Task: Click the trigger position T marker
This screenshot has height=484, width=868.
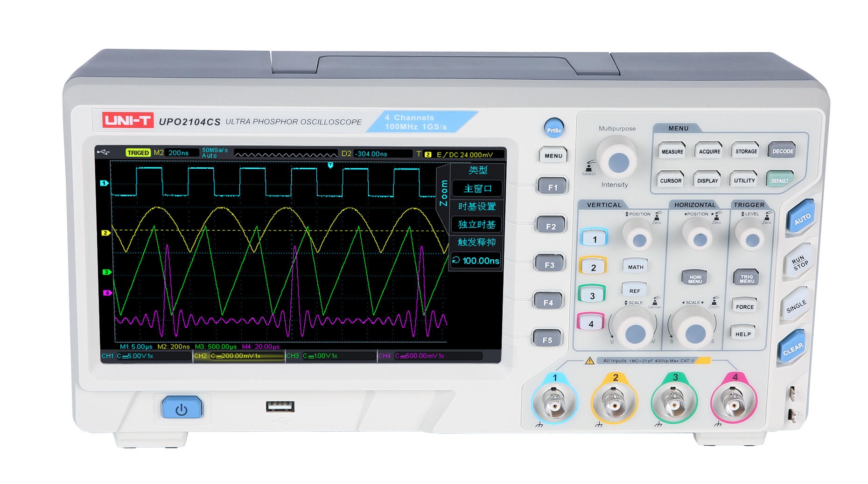Action: click(330, 165)
